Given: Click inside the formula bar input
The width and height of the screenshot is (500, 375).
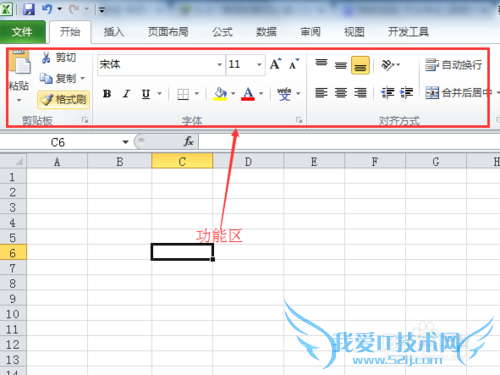Looking at the screenshot, I should 349,142.
